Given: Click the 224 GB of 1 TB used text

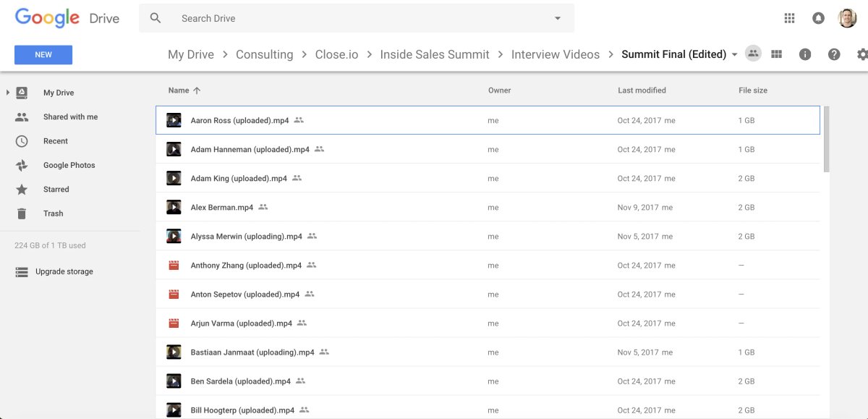Looking at the screenshot, I should pos(50,245).
